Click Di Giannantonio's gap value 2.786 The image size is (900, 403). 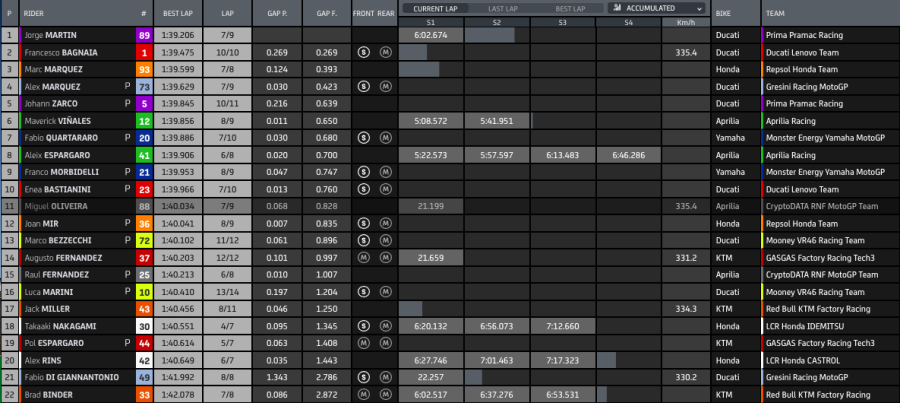[x=327, y=377]
